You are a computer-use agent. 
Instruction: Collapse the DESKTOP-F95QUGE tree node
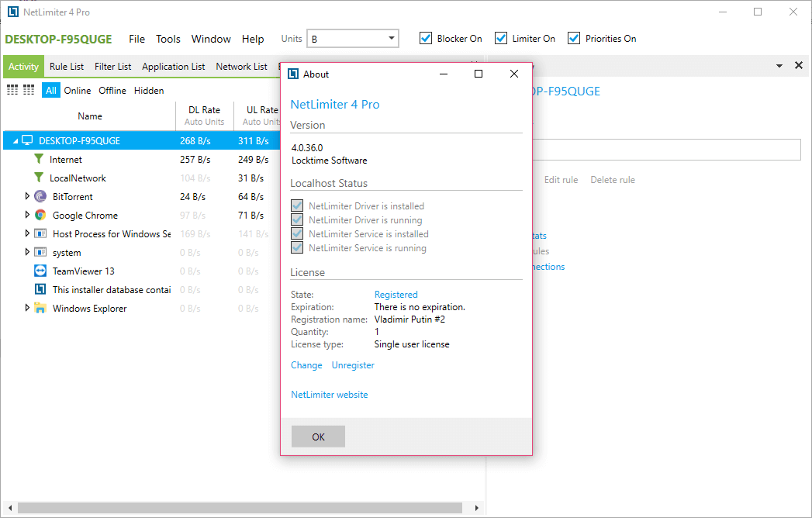15,141
